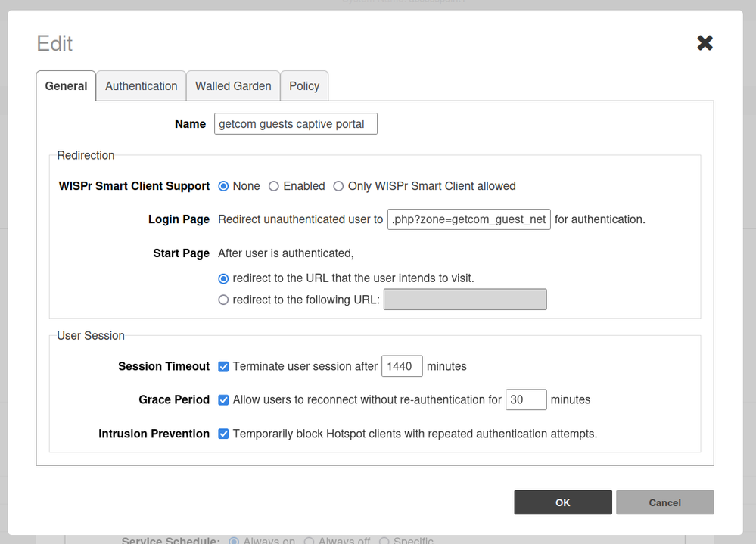This screenshot has width=756, height=544.
Task: Switch to the General tab
Action: (x=66, y=86)
